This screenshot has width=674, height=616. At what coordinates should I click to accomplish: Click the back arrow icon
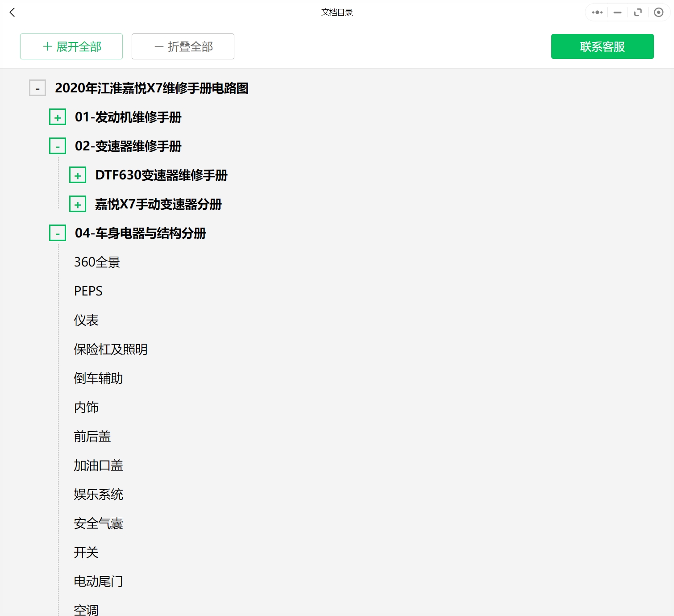[12, 12]
